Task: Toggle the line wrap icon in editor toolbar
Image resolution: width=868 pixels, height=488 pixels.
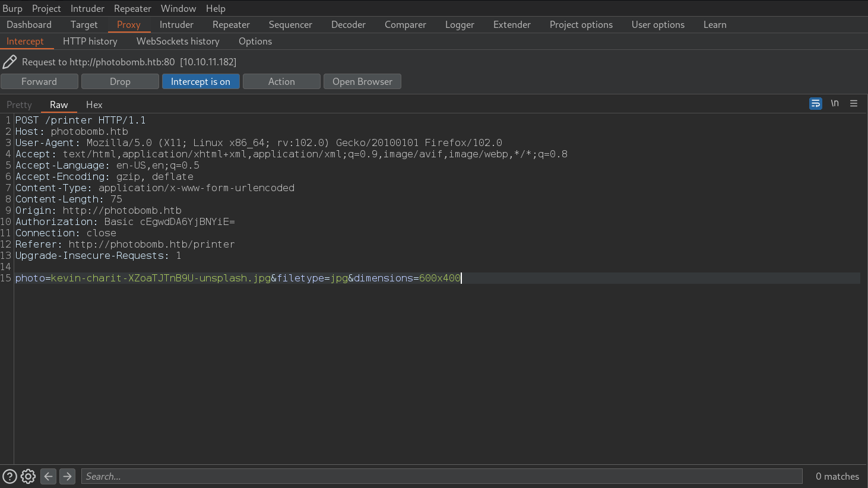Action: pos(816,103)
